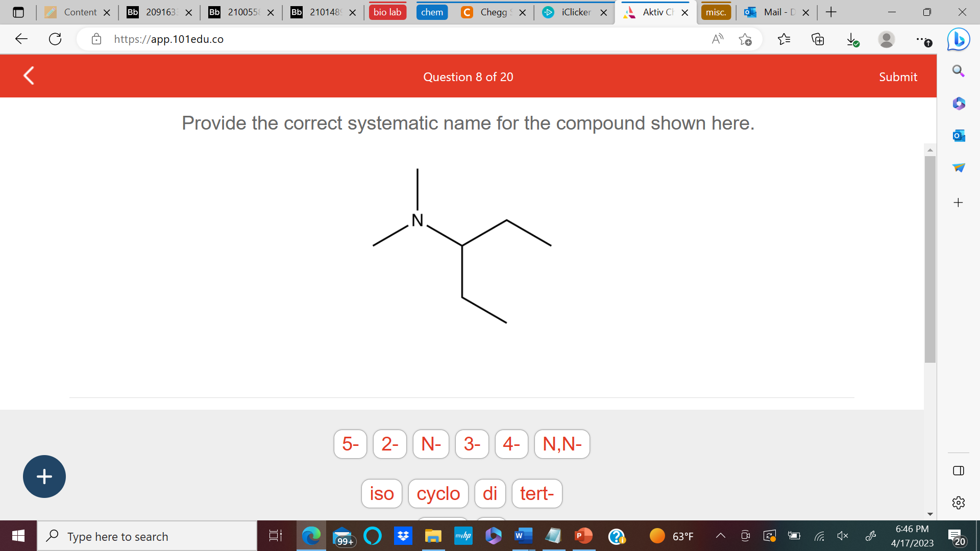Image resolution: width=980 pixels, height=551 pixels.
Task: Open the Favorites menu in the toolbar
Action: (x=785, y=39)
